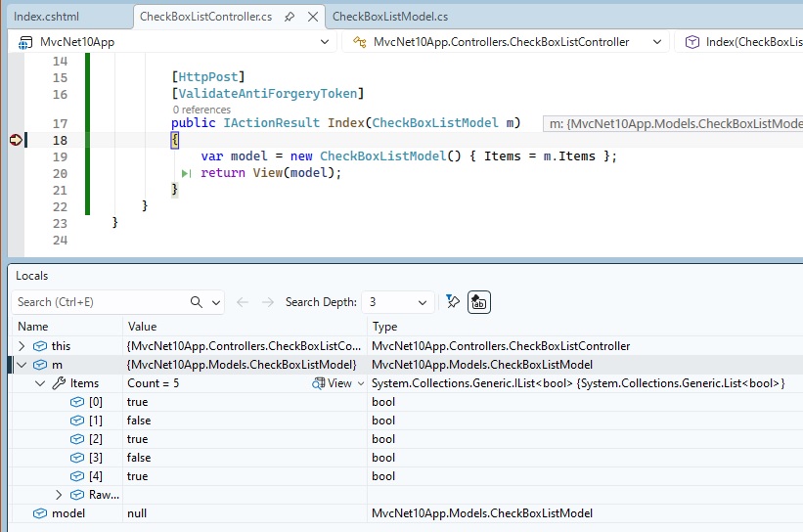The height and width of the screenshot is (532, 803).
Task: Collapse the 'm' variable
Action: tap(22, 365)
